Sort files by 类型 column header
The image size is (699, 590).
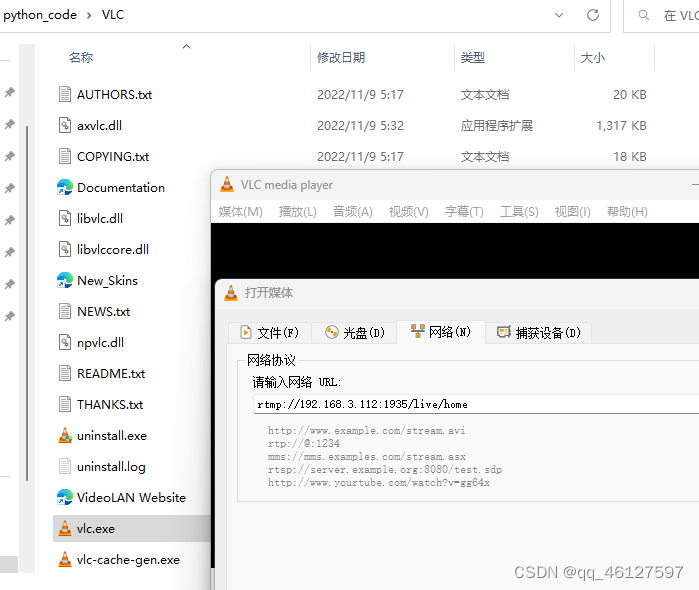(x=473, y=58)
